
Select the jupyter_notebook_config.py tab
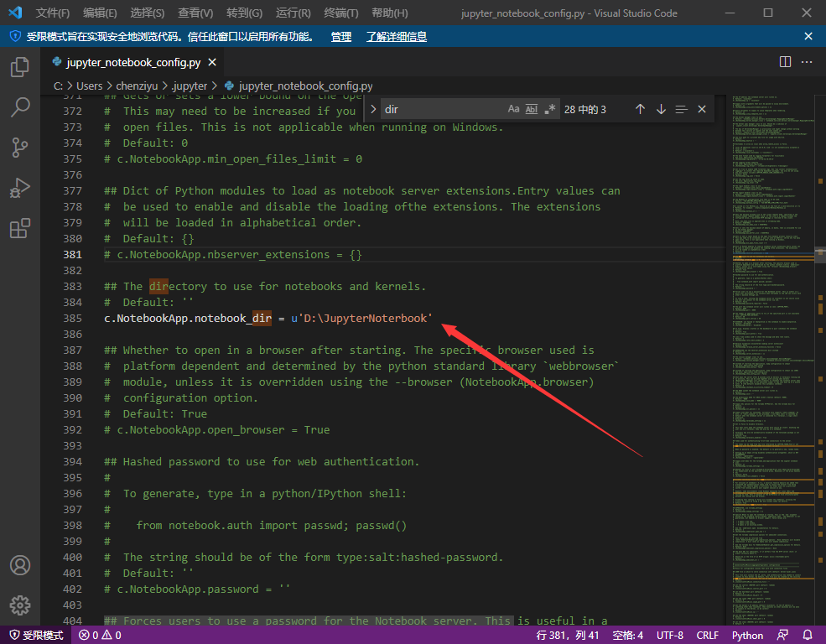click(x=134, y=62)
